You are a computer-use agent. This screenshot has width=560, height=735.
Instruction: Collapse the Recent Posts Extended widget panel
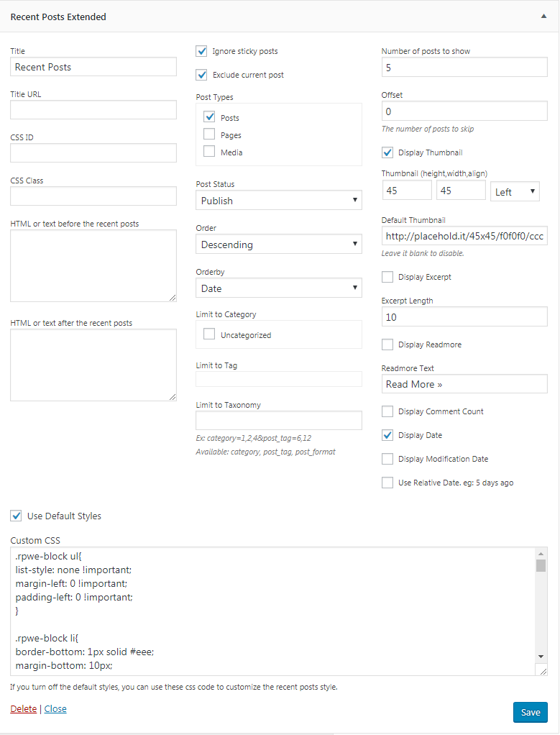543,17
